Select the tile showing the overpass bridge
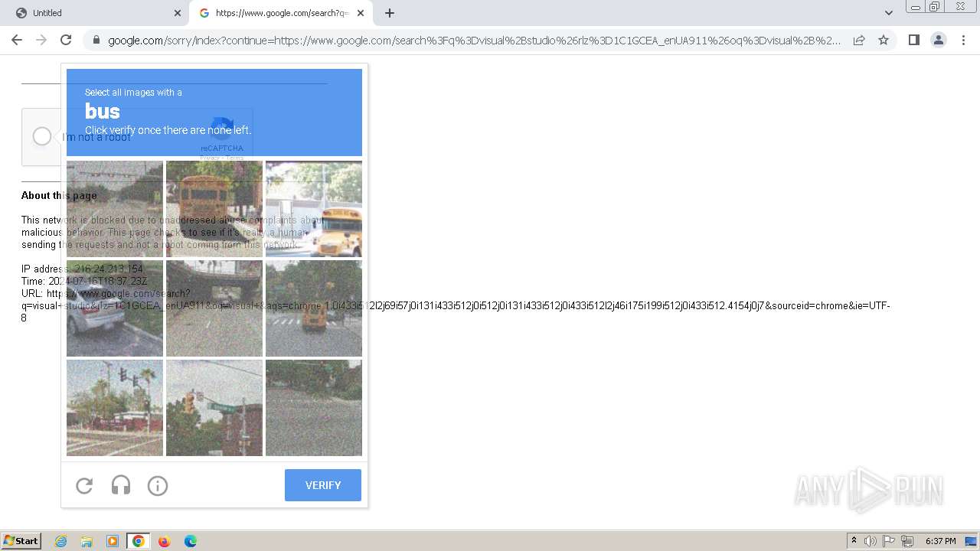This screenshot has height=551, width=980. tap(214, 308)
